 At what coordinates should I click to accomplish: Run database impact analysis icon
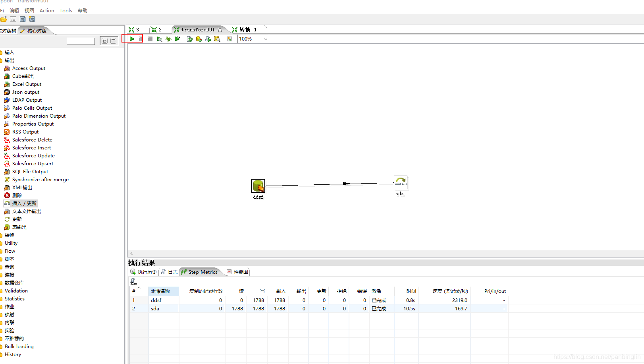[x=199, y=39]
